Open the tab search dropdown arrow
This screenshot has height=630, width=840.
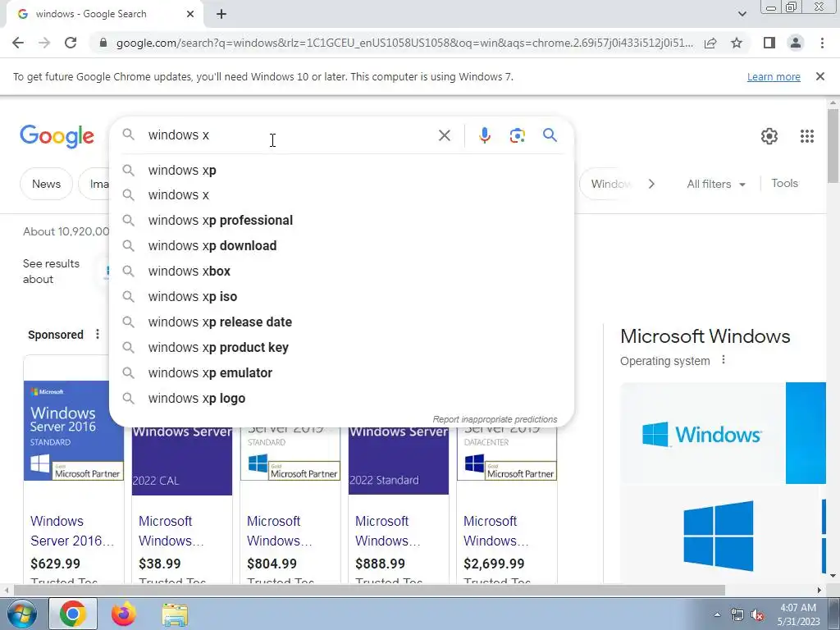point(742,15)
